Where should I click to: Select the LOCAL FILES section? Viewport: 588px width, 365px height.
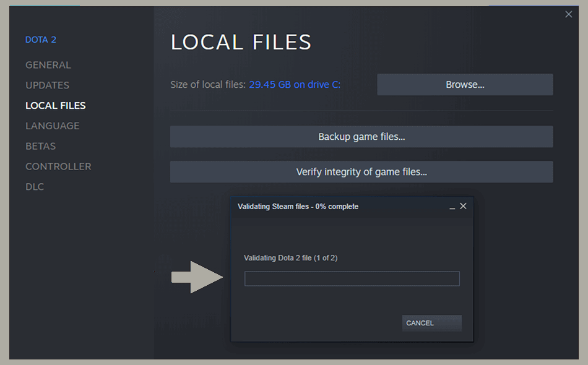[x=55, y=105]
